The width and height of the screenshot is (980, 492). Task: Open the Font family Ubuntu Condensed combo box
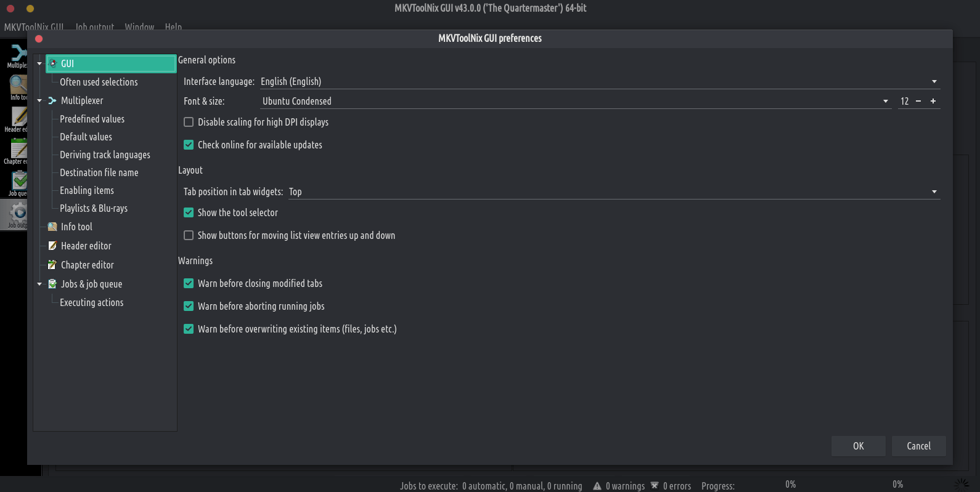[576, 101]
